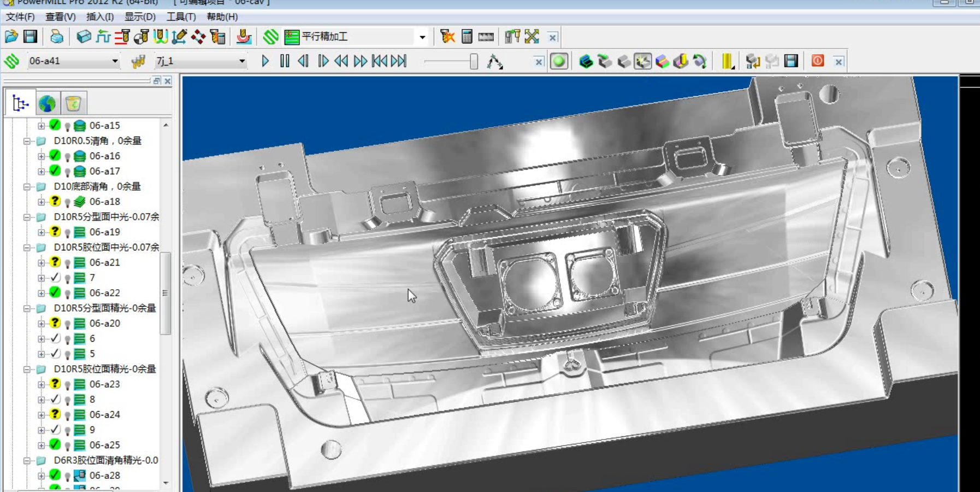The width and height of the screenshot is (980, 492).
Task: Toggle the green ViewMill on/off button
Action: click(559, 61)
